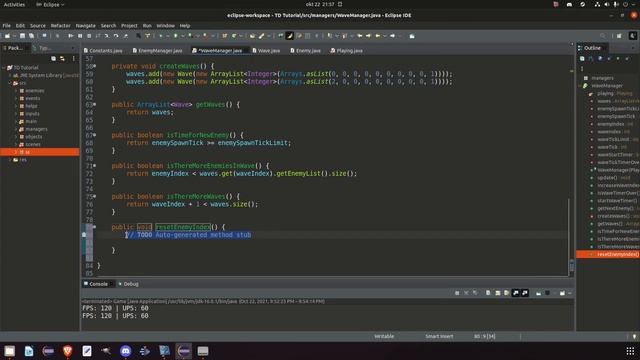Open the Run menu
The image size is (640, 360).
pos(147,25)
